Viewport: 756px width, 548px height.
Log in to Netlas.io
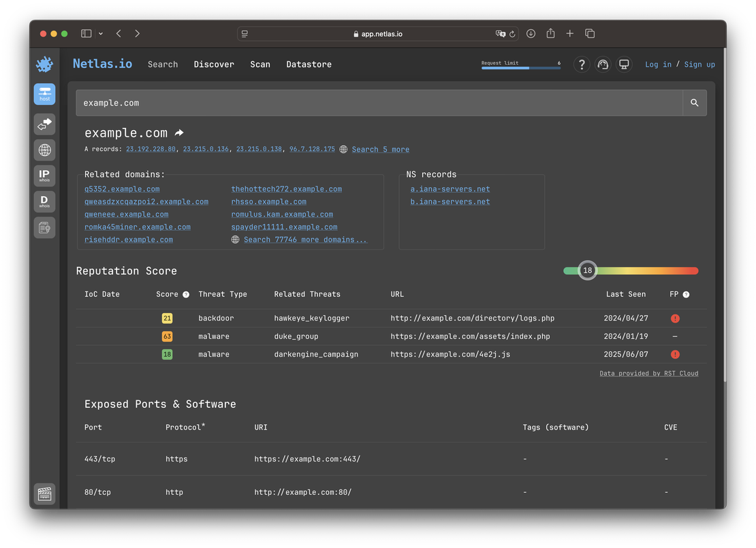pyautogui.click(x=657, y=64)
